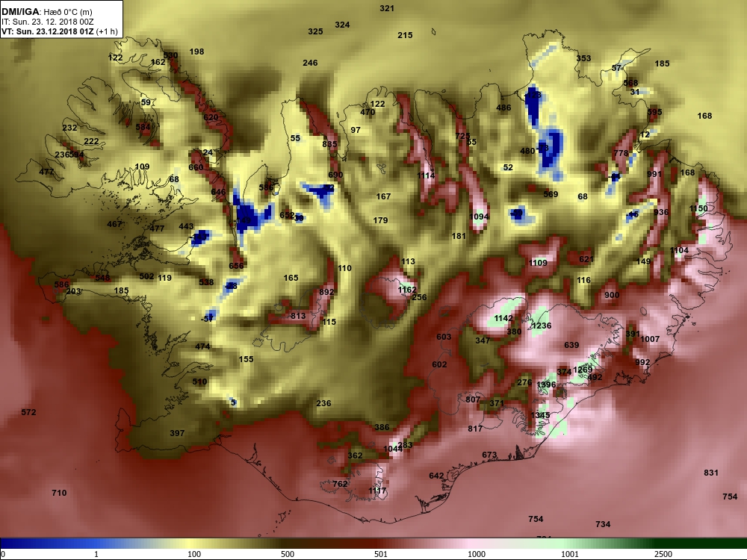Click the map value 1162
The height and width of the screenshot is (560, 747).
407,290
